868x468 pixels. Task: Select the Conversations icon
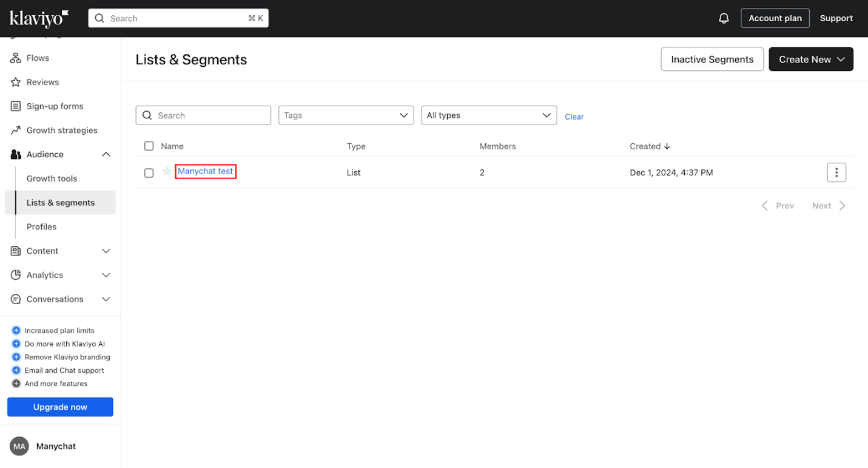pos(16,299)
